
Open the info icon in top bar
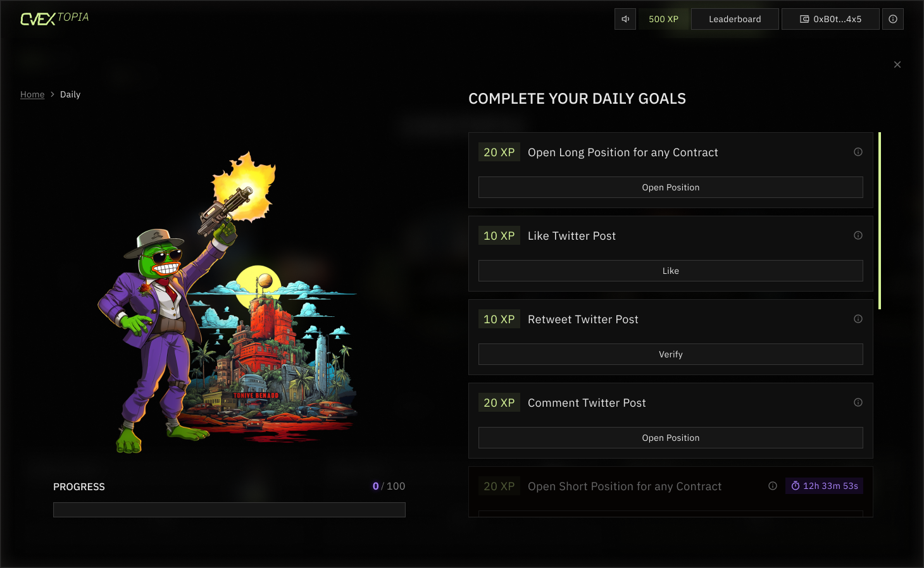click(x=893, y=19)
